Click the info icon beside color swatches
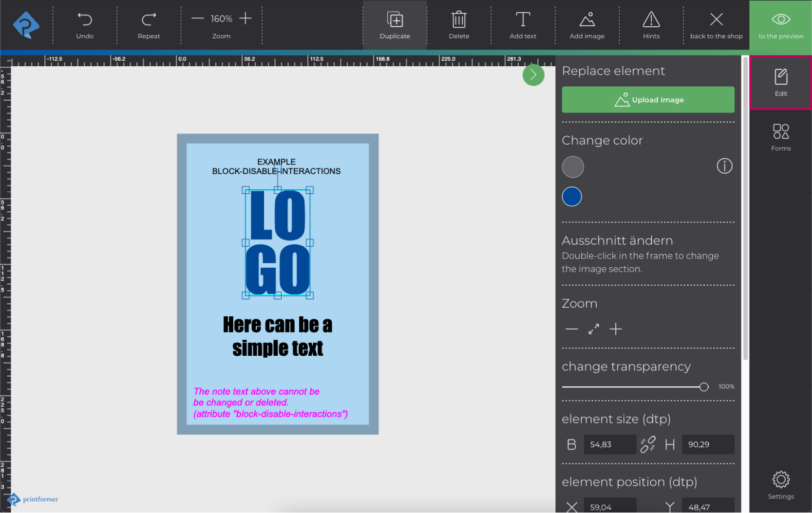 click(x=724, y=166)
